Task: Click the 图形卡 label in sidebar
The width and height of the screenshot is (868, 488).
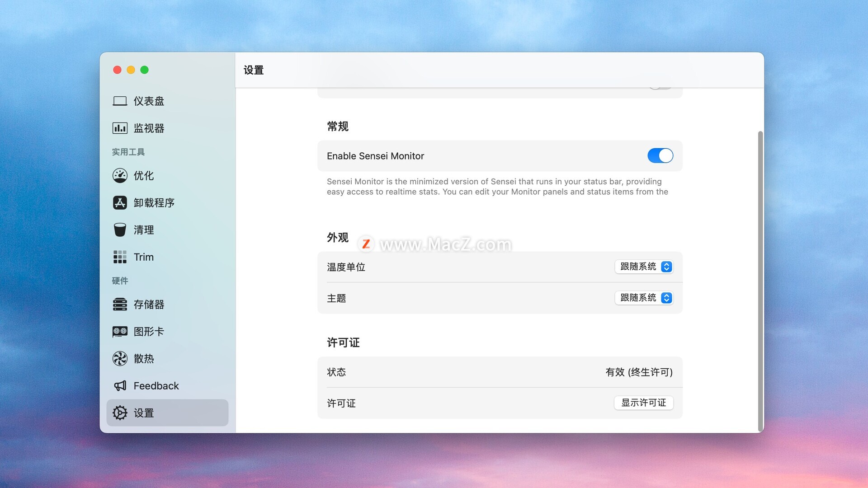Action: [149, 332]
